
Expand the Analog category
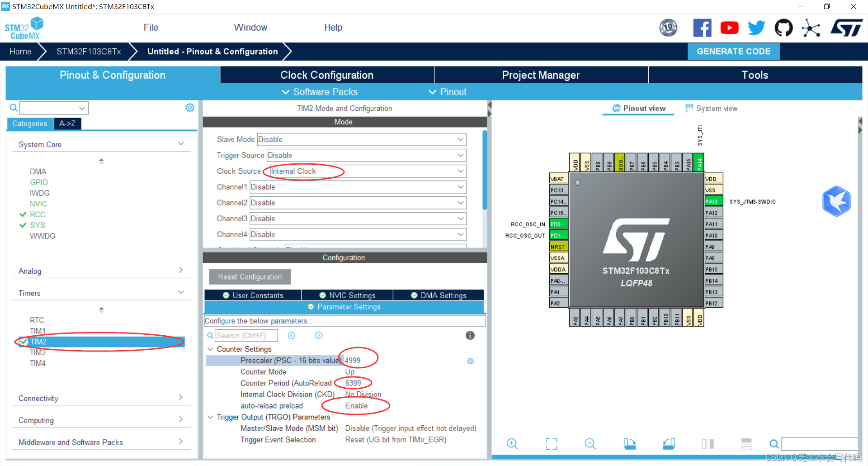coord(181,271)
